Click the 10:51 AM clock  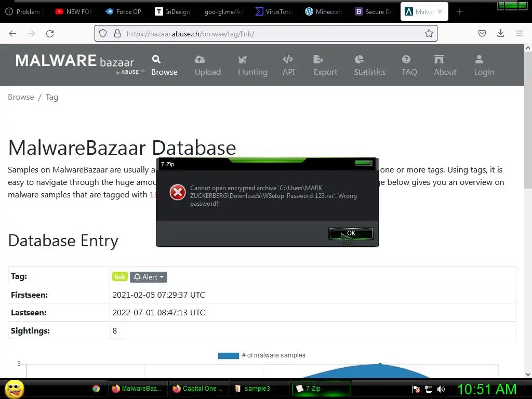click(487, 389)
